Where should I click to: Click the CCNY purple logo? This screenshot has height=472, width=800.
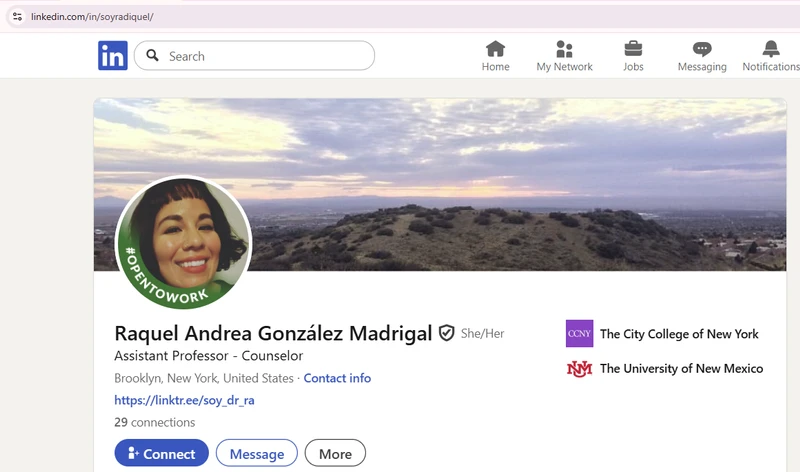pos(580,333)
